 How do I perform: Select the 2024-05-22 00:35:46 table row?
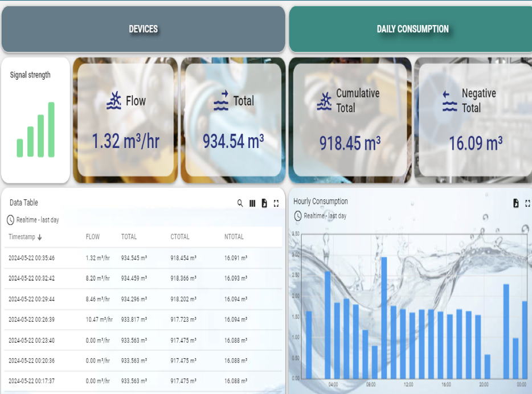(142, 258)
